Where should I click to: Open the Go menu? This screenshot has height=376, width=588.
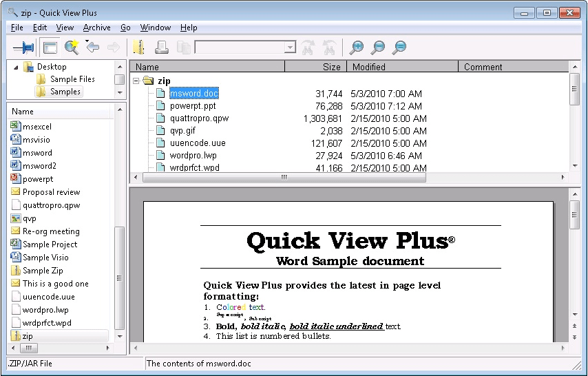click(x=125, y=28)
